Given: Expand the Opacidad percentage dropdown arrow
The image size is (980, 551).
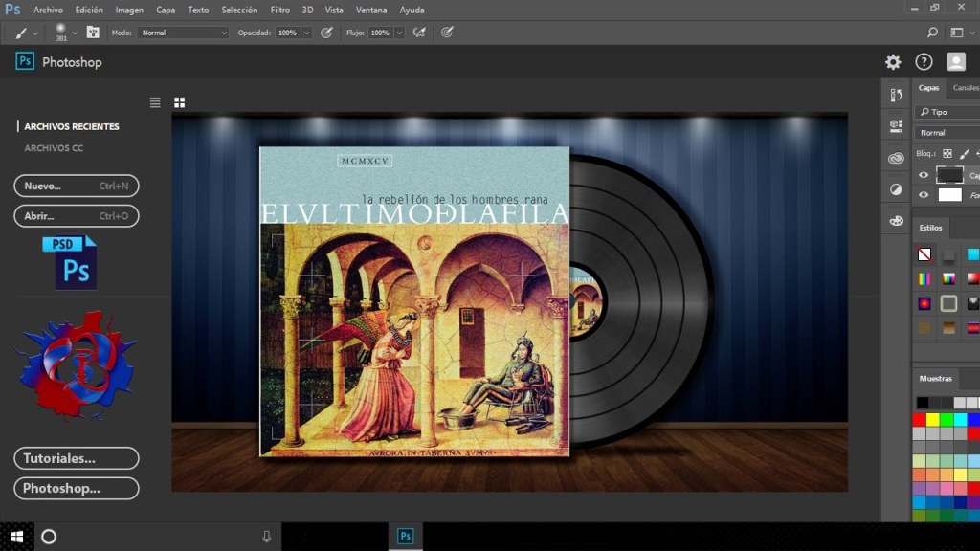Looking at the screenshot, I should [306, 33].
